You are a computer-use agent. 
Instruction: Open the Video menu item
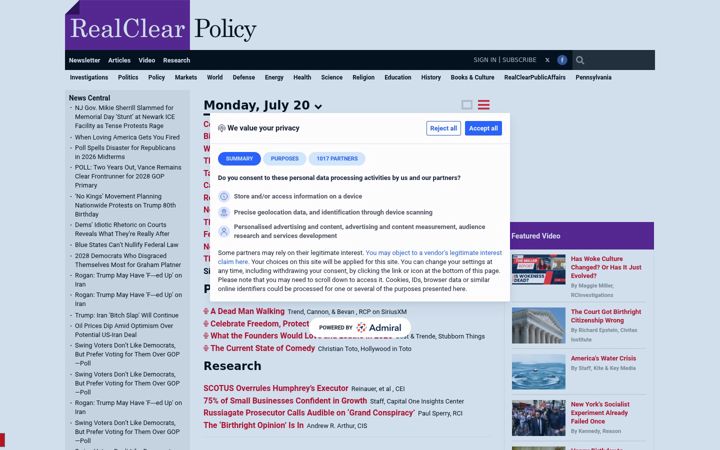(147, 60)
